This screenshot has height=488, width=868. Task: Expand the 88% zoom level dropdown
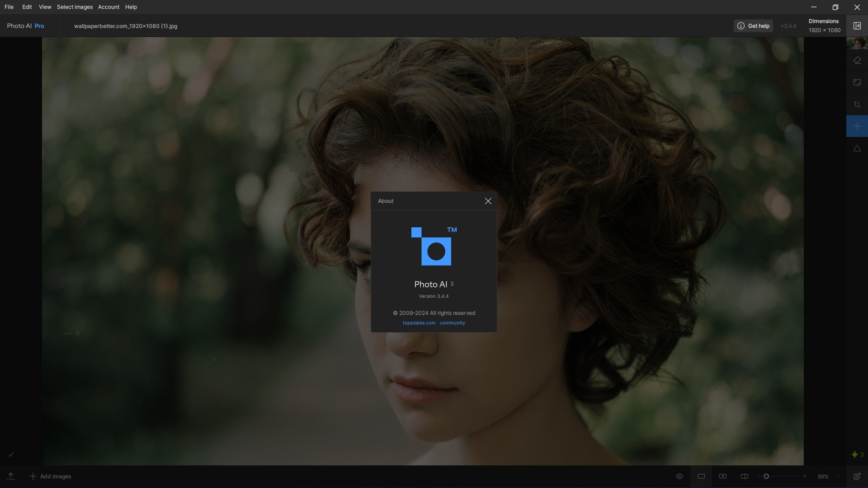pyautogui.click(x=838, y=477)
